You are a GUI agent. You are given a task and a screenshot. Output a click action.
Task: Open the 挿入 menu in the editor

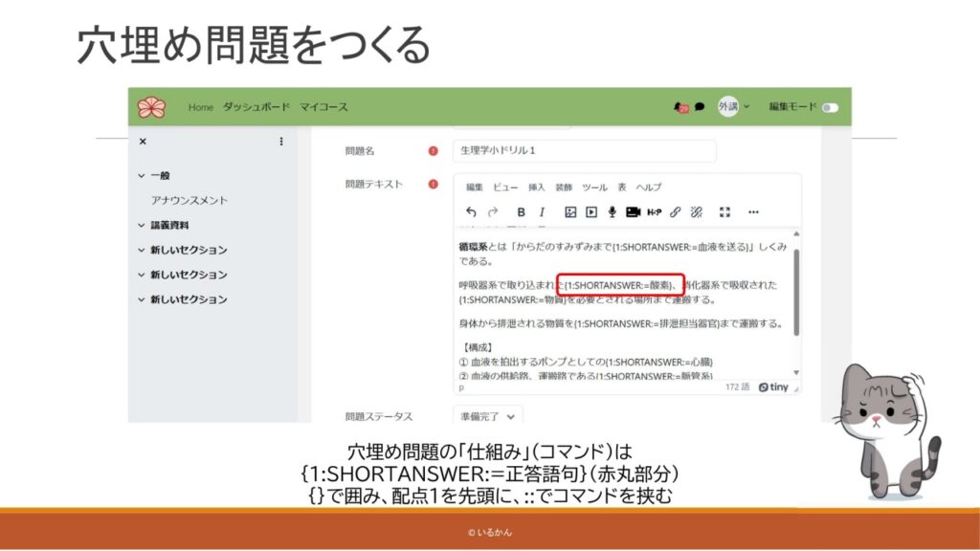coord(537,187)
